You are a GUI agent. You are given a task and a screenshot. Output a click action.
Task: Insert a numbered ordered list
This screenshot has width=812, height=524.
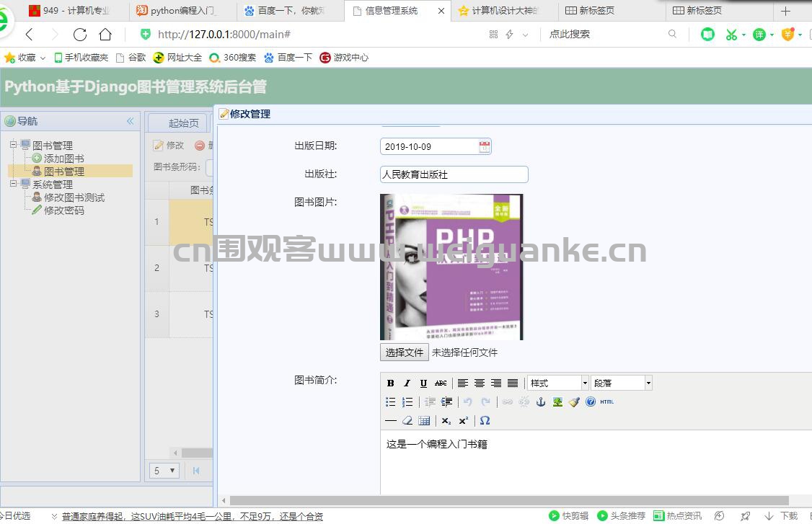point(407,401)
